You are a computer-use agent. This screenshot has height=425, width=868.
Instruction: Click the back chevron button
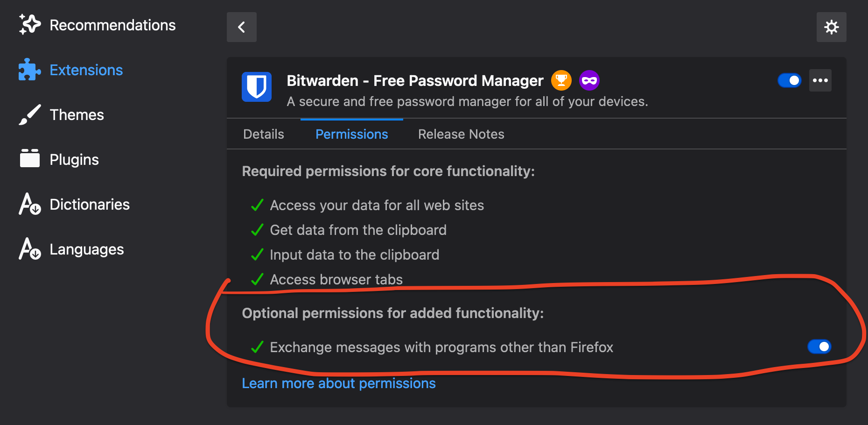pyautogui.click(x=241, y=27)
